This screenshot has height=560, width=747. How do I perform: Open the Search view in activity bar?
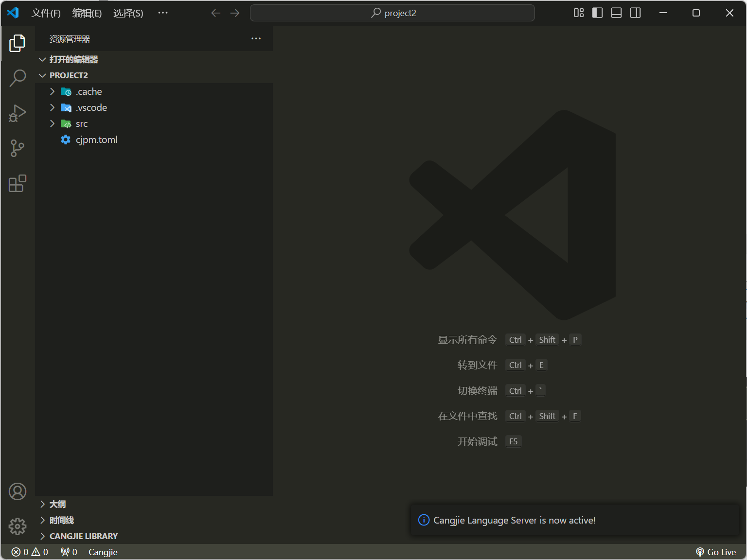coord(18,78)
